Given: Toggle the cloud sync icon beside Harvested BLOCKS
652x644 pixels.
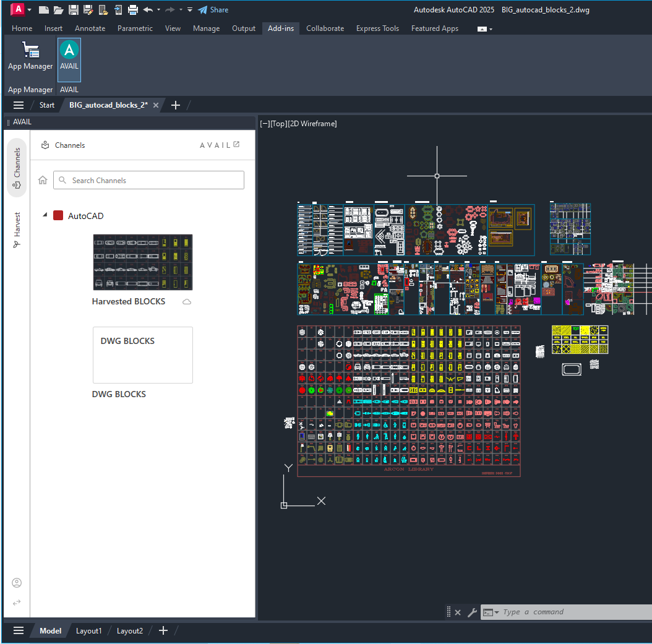Looking at the screenshot, I should (186, 301).
